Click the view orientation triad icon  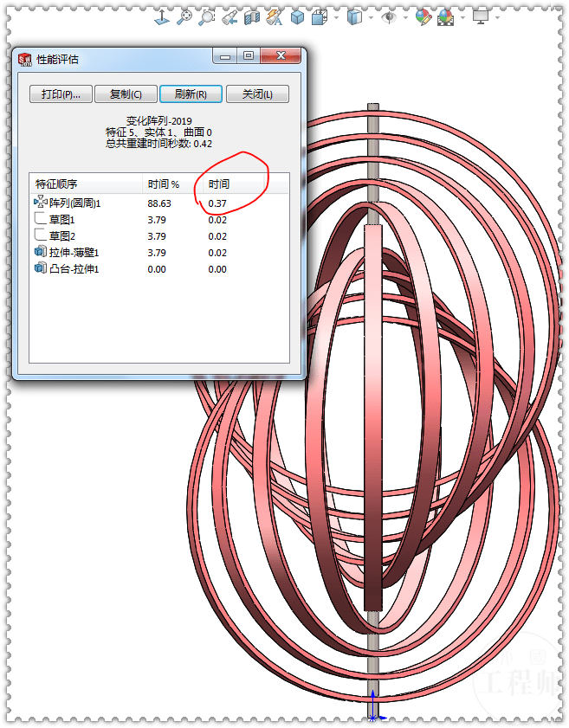click(x=162, y=17)
